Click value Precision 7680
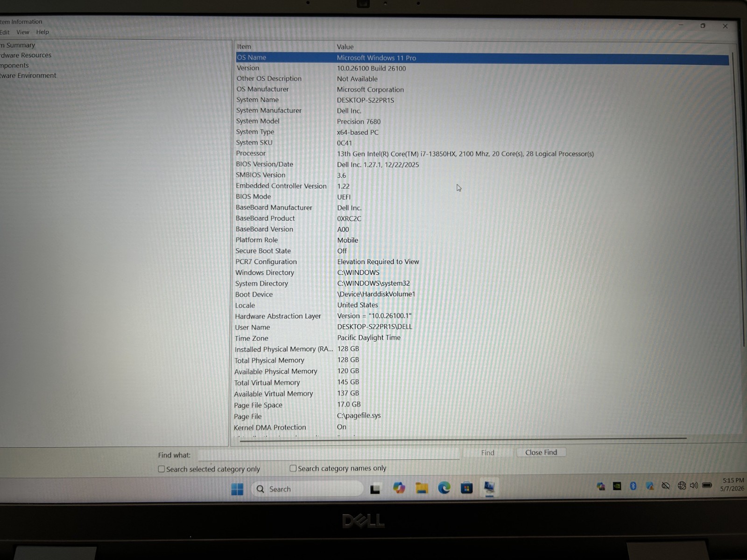747x560 pixels. point(359,121)
